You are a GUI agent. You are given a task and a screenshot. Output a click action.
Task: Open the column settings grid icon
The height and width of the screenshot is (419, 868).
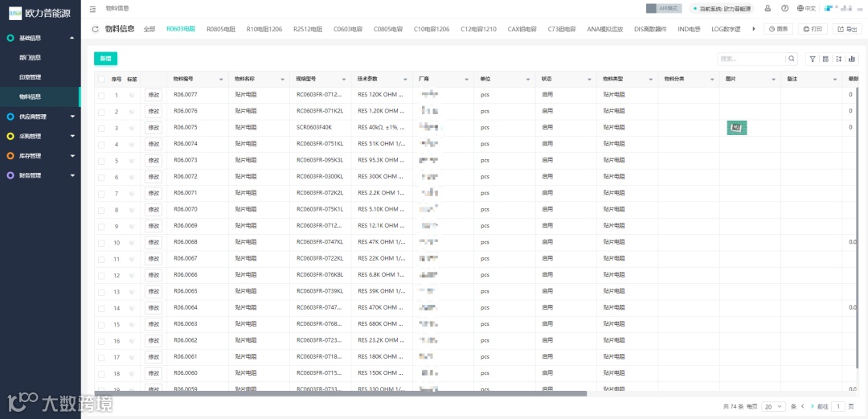[x=826, y=59]
